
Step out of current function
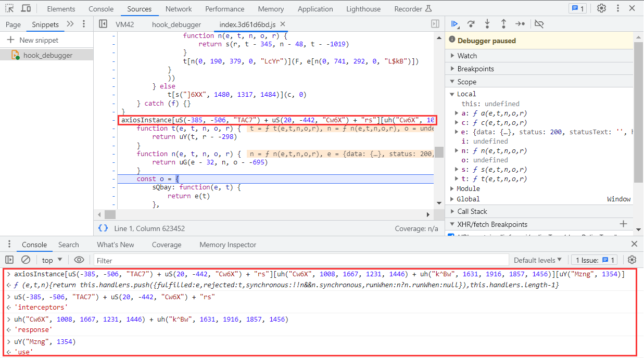(503, 24)
